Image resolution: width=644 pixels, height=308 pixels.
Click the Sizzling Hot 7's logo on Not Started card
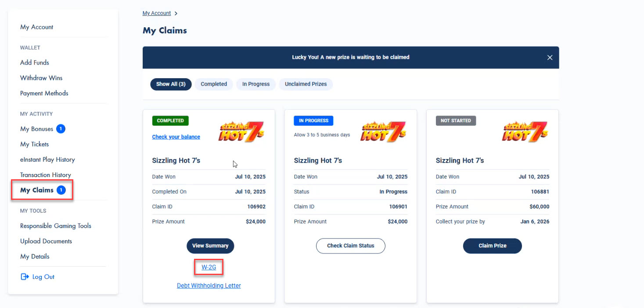point(525,131)
